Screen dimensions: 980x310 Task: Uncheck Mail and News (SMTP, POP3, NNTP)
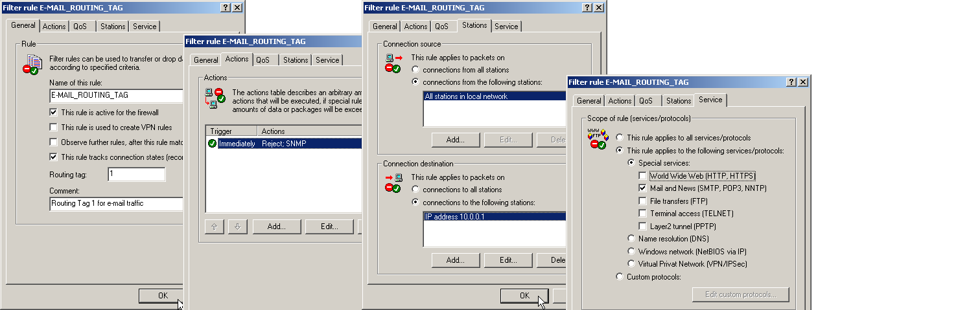[642, 188]
